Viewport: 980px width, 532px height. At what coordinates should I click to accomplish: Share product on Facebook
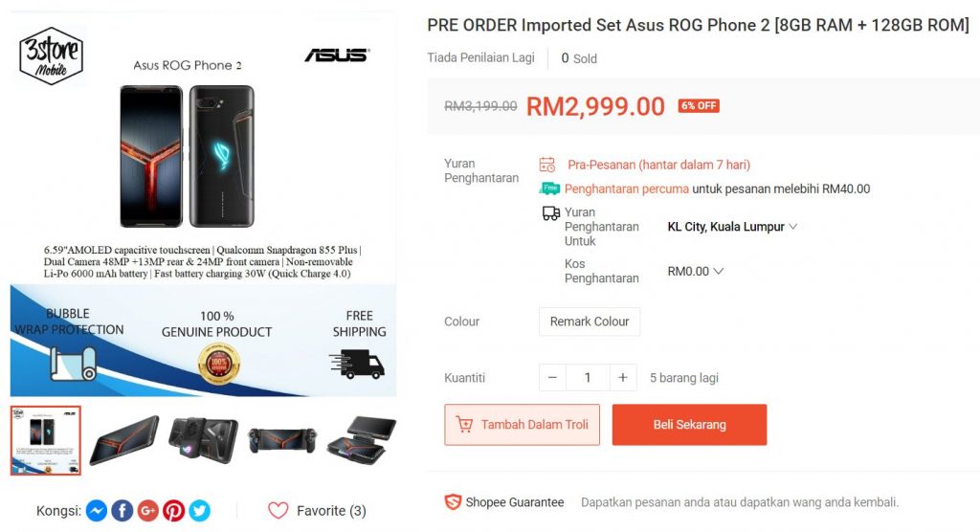click(x=122, y=511)
